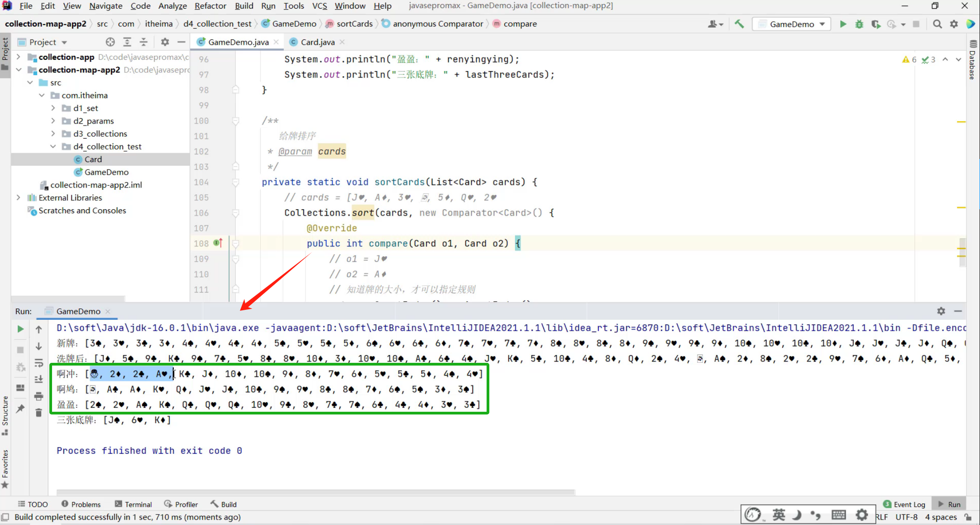Open the Refactor menu

(x=210, y=6)
